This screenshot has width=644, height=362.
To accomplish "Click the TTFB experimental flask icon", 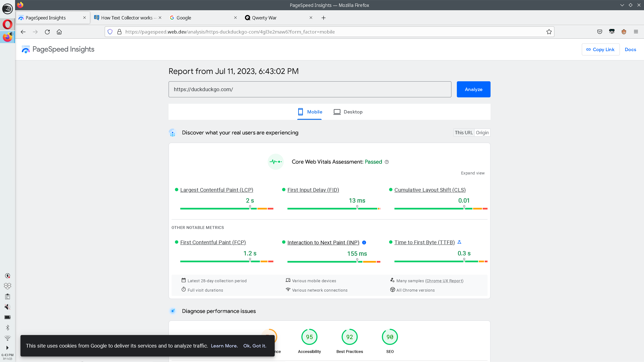I will [459, 242].
